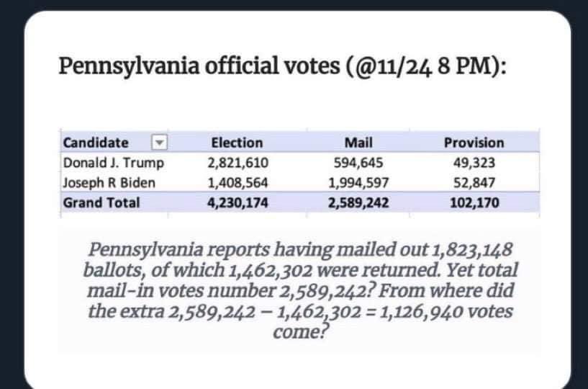Click the Provision column header

click(x=474, y=143)
